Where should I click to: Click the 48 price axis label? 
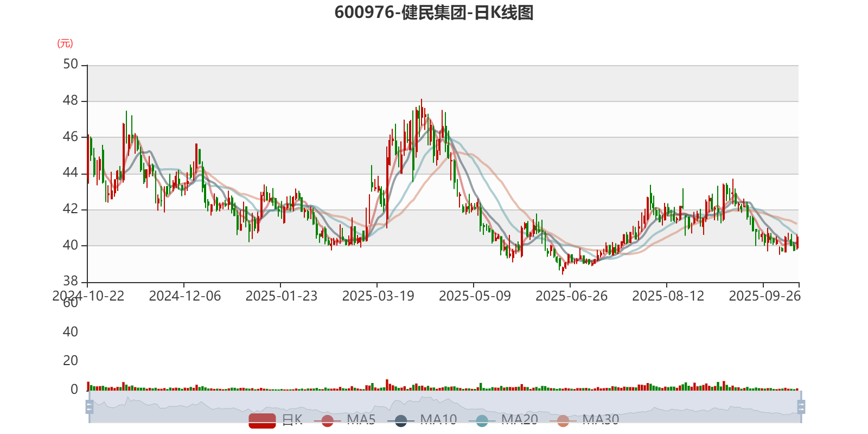pos(71,101)
